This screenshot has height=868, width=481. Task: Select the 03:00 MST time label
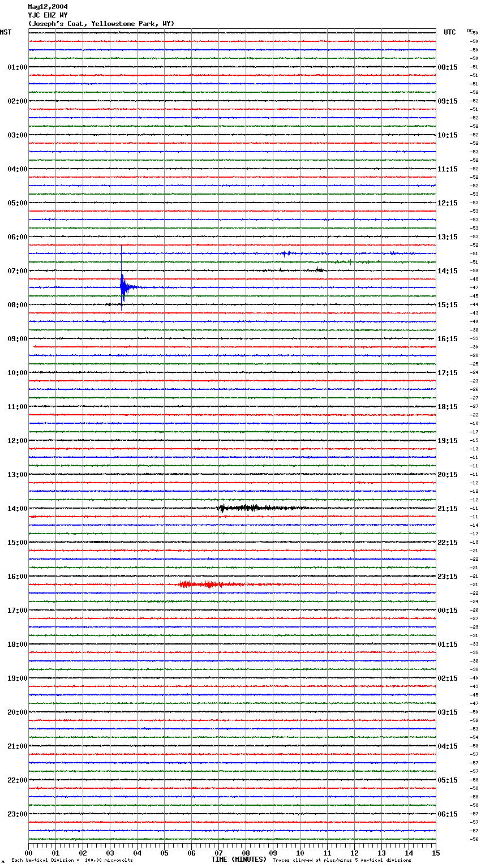pyautogui.click(x=17, y=135)
